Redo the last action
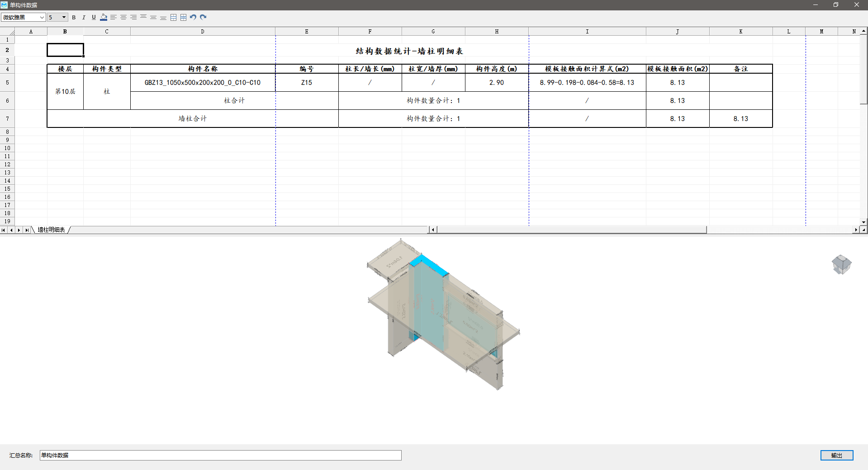Screen dimensions: 868x470 pyautogui.click(x=203, y=17)
